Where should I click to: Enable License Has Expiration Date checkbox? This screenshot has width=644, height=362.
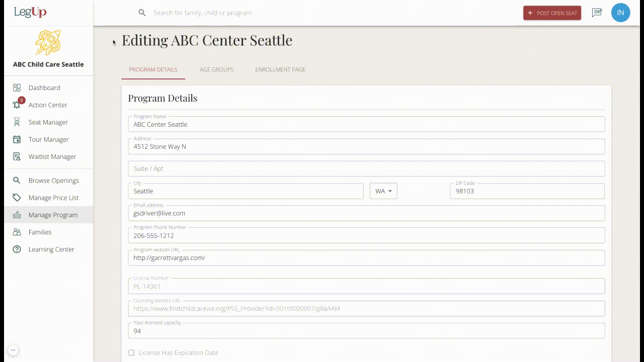tap(131, 353)
